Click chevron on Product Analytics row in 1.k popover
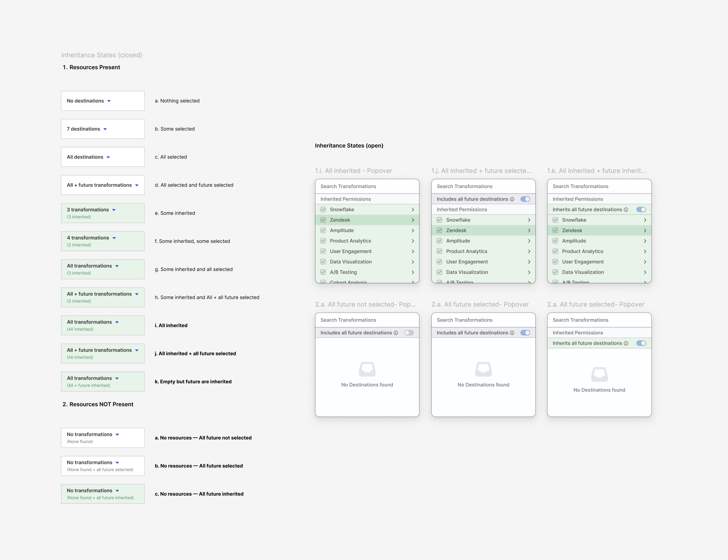This screenshot has width=728, height=560. click(645, 251)
